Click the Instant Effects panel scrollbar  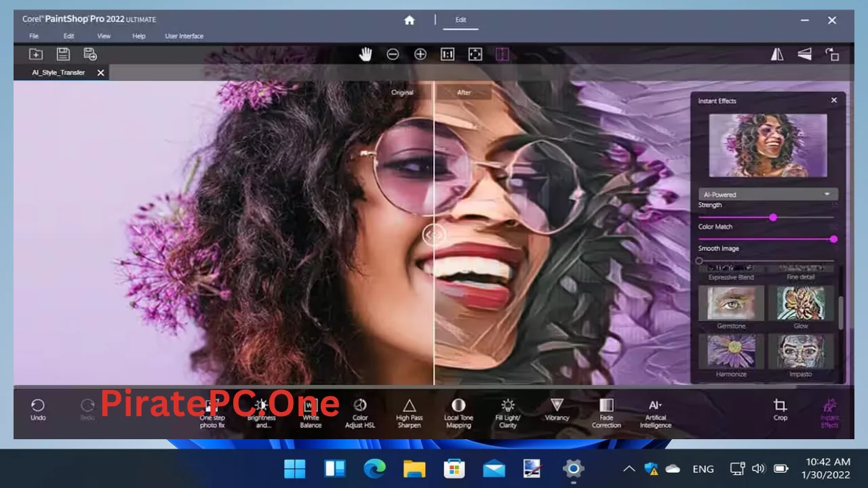(841, 313)
